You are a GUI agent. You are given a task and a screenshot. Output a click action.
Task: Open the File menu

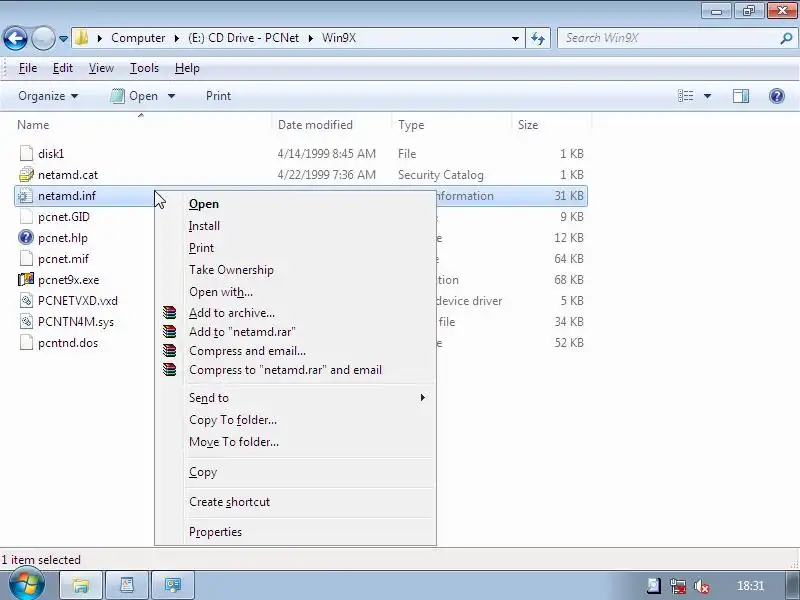28,68
